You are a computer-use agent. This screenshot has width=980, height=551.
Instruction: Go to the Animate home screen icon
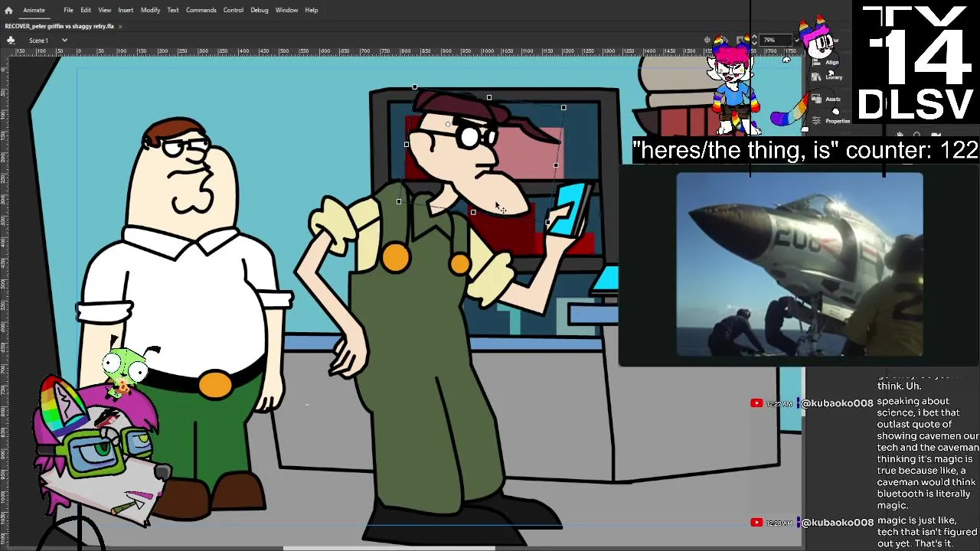tap(8, 10)
